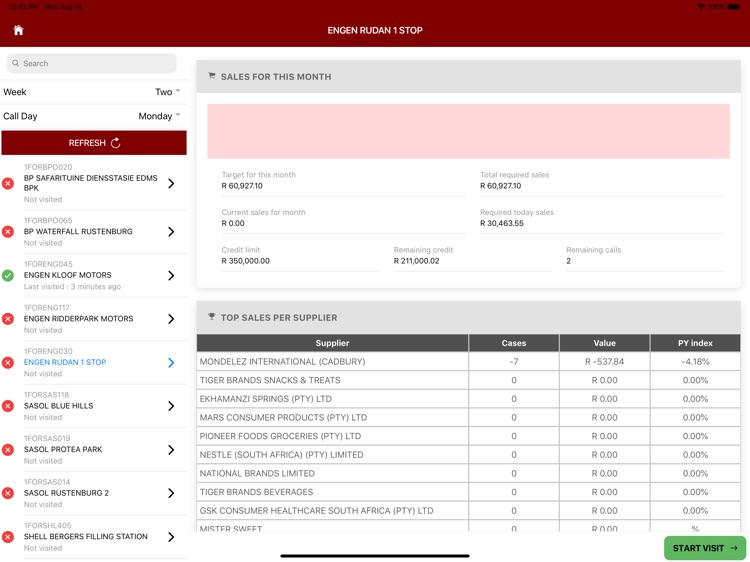The height and width of the screenshot is (562, 750).
Task: Open SASOL BLUE HILLS chevron
Action: tap(171, 406)
